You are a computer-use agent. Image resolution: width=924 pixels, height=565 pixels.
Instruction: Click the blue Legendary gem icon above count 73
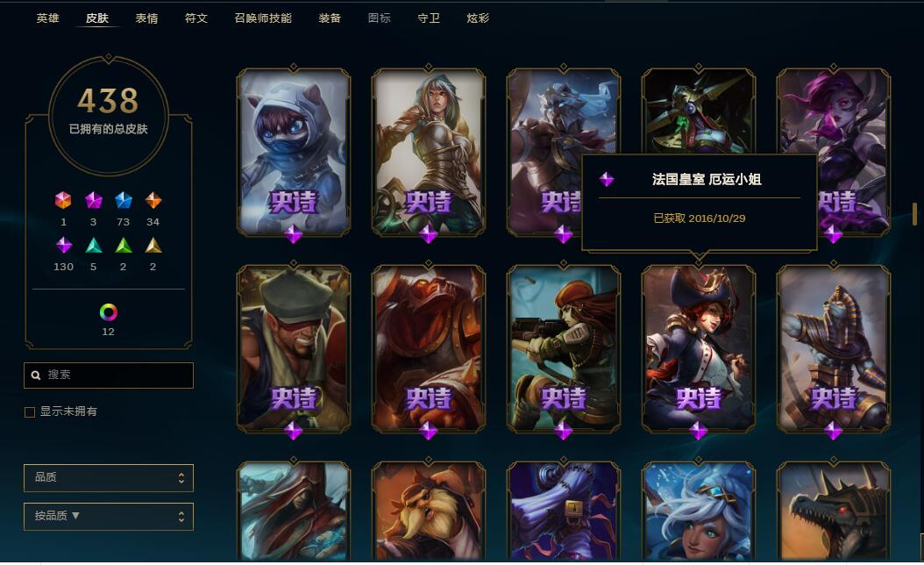[123, 201]
